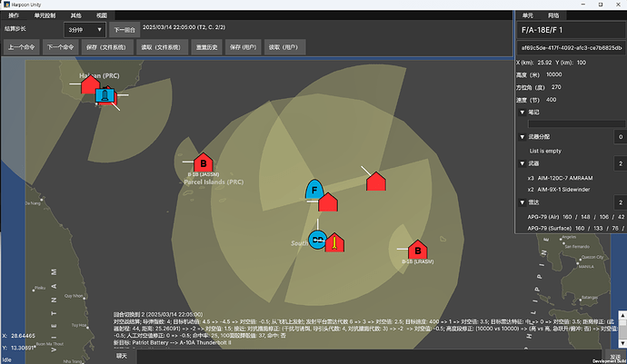The image size is (627, 364).
Task: Open the 单元控制 menu
Action: click(x=45, y=15)
